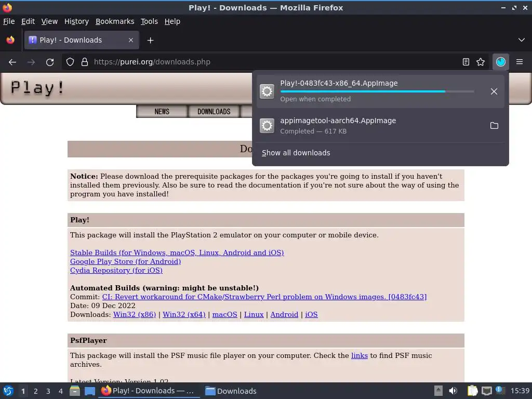This screenshot has height=399, width=532.
Task: Open the History menu
Action: 76,21
